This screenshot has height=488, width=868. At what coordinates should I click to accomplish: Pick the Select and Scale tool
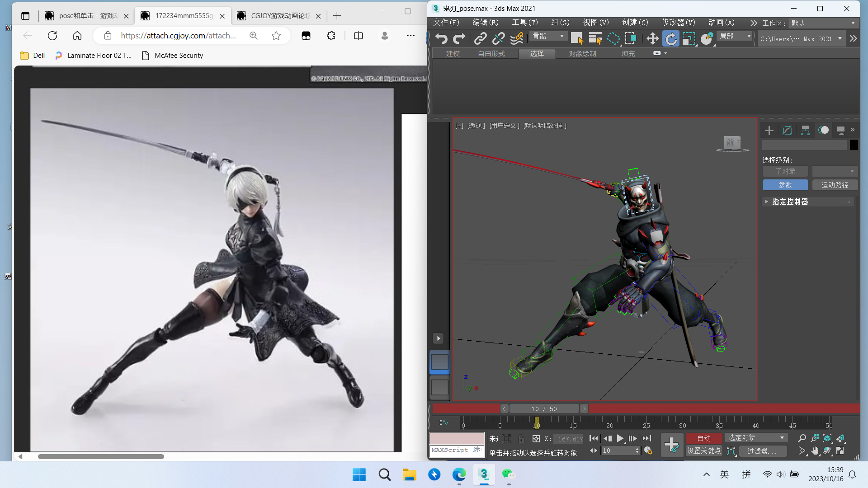[x=689, y=38]
